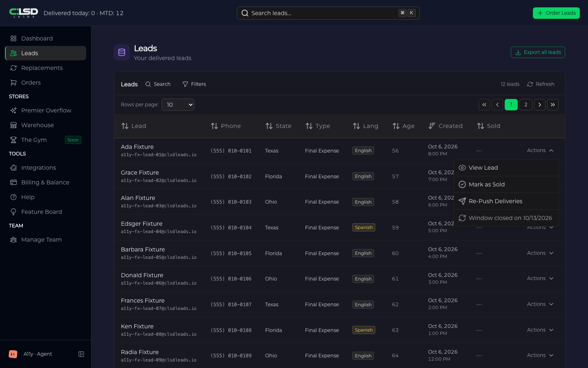
Task: Open the Filters panel
Action: coord(194,84)
